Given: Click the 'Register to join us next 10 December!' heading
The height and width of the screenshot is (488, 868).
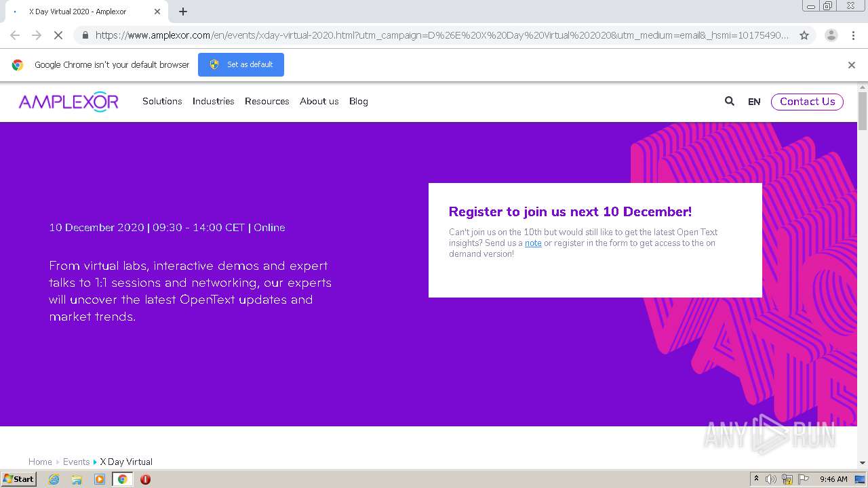Looking at the screenshot, I should (570, 211).
